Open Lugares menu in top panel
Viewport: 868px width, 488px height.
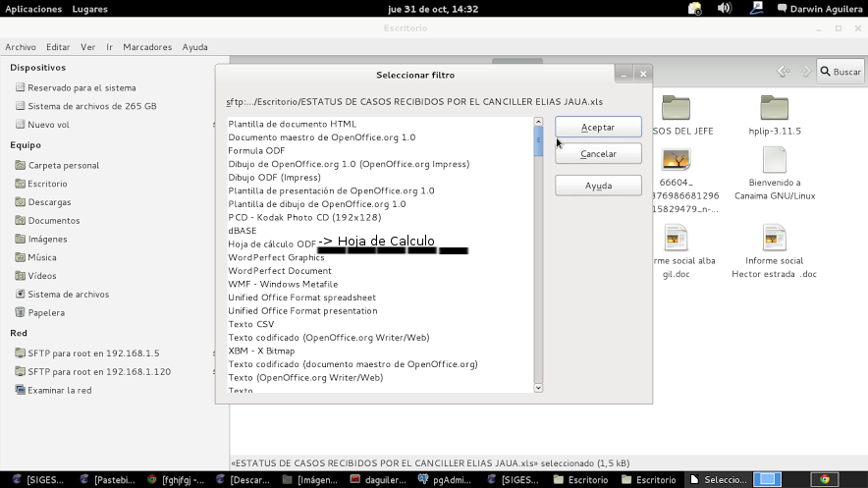point(89,9)
